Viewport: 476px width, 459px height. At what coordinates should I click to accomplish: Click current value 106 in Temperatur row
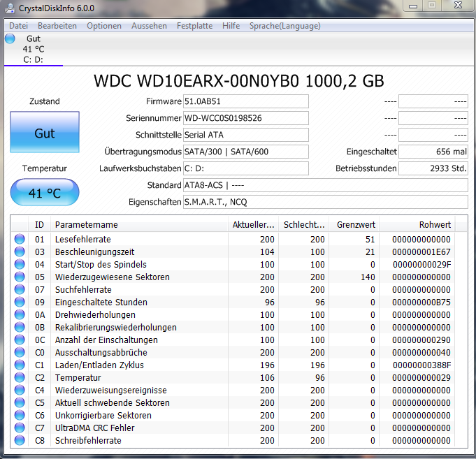[267, 378]
